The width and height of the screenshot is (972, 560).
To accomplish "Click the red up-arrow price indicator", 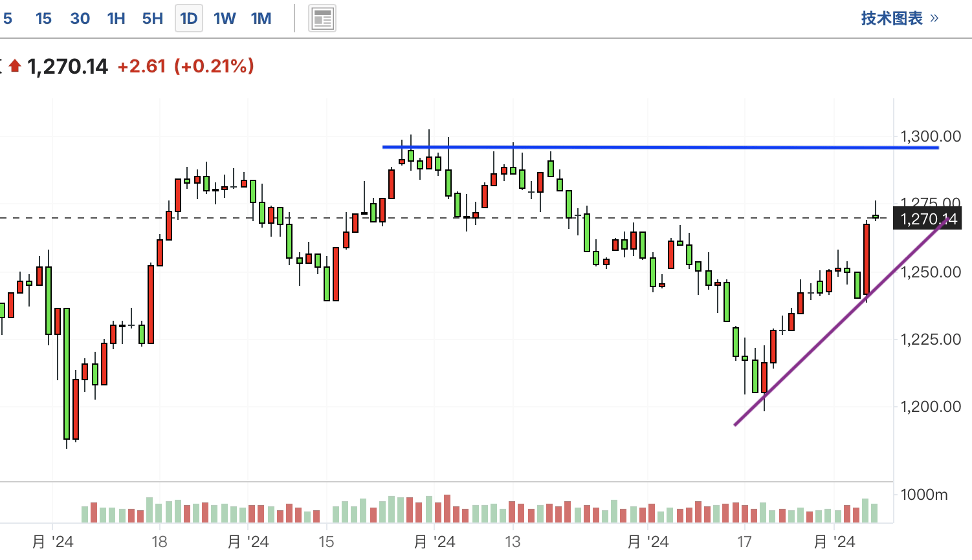I will pos(15,66).
